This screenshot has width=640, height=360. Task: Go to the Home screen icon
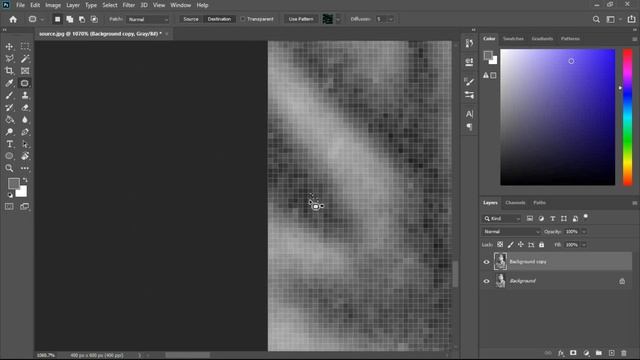pos(13,19)
